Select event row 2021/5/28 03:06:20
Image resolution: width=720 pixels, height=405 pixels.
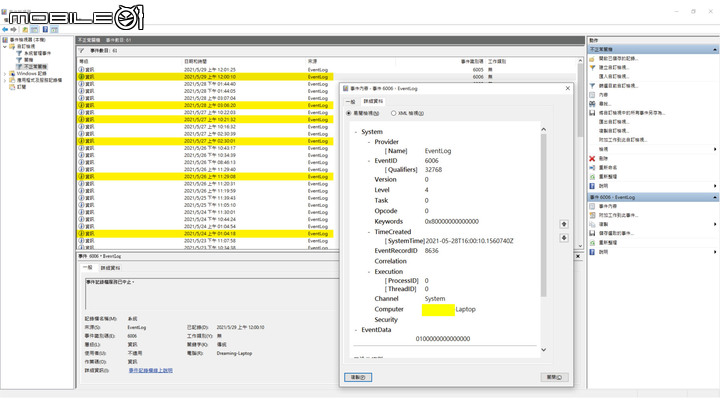(x=205, y=105)
